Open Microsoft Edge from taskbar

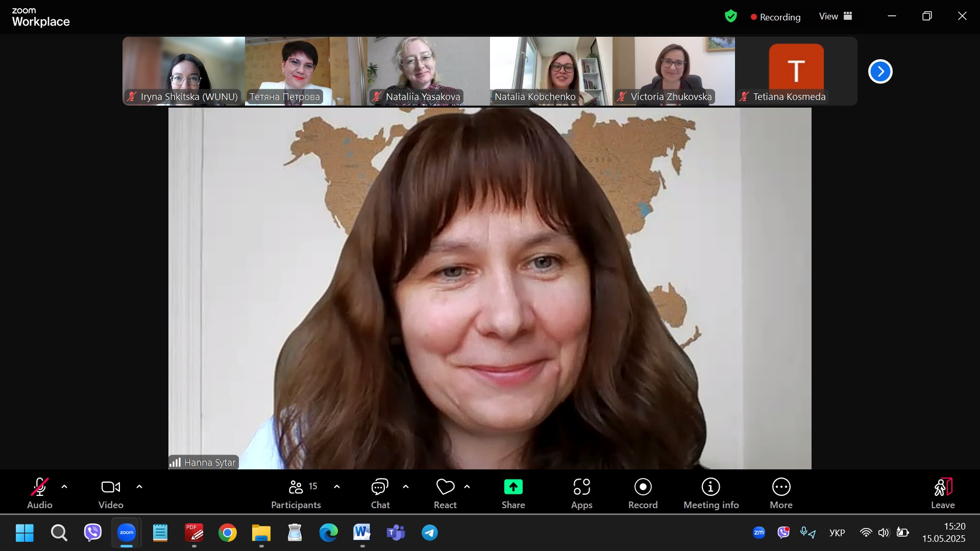point(329,533)
